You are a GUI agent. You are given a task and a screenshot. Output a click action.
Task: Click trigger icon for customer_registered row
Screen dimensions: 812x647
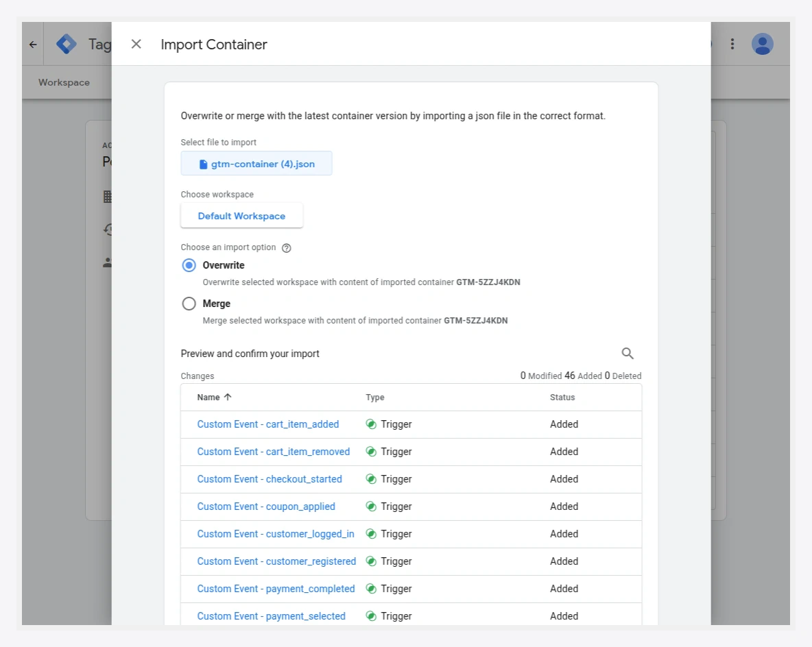coord(371,561)
